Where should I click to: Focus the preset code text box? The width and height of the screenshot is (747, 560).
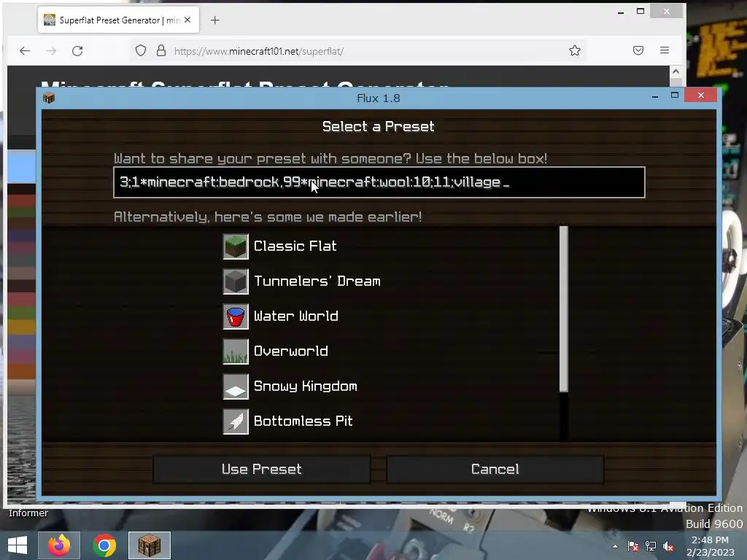coord(379,182)
